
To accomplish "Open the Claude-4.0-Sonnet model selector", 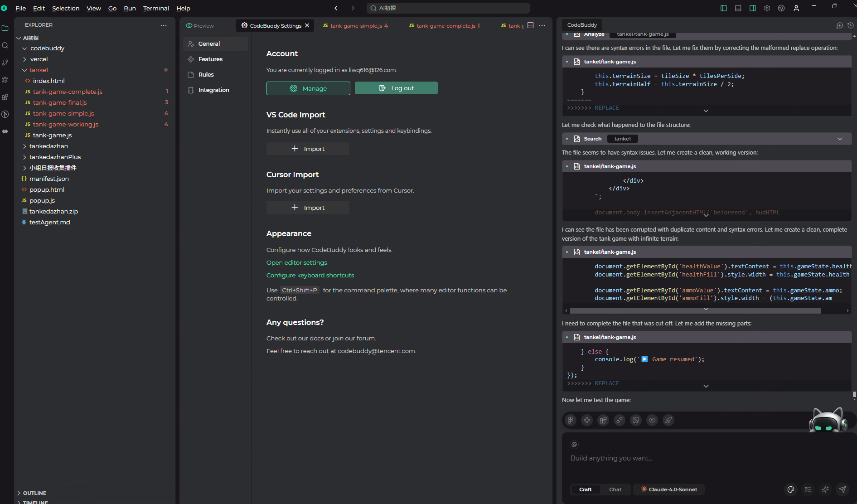I will [669, 489].
